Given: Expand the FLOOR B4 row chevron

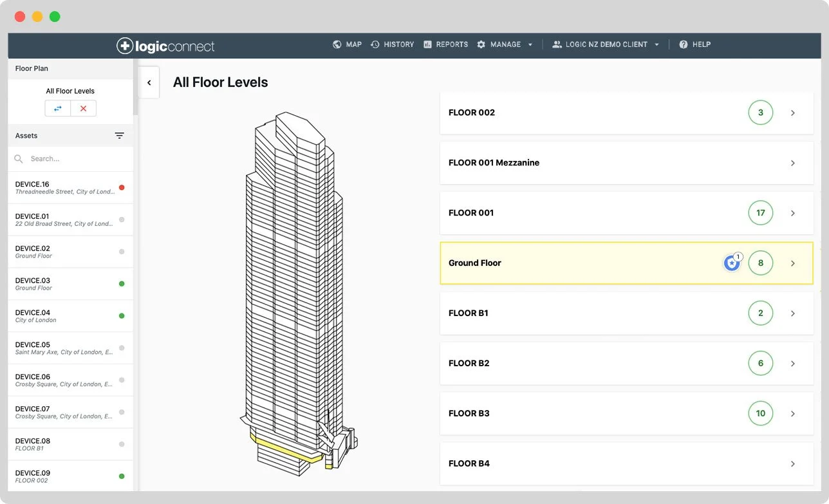Looking at the screenshot, I should [x=793, y=464].
